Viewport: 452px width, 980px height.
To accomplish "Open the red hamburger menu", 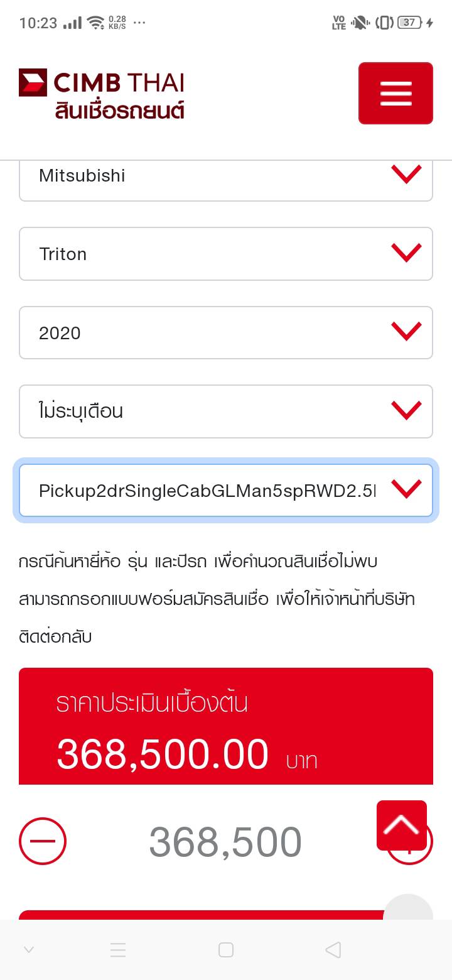I will [x=395, y=93].
